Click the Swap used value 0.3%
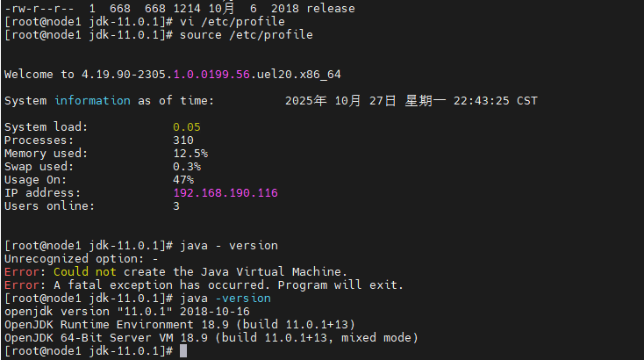Viewport: 644px width, 360px height. 187,167
